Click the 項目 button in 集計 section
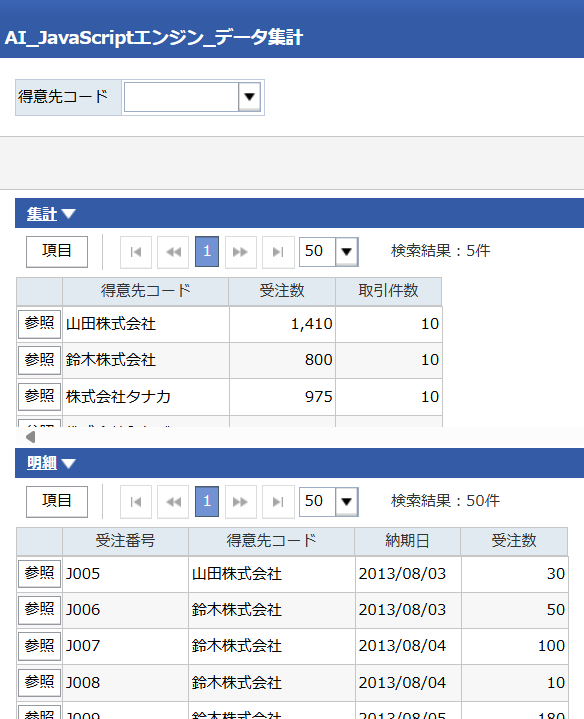This screenshot has height=719, width=584. pos(57,251)
